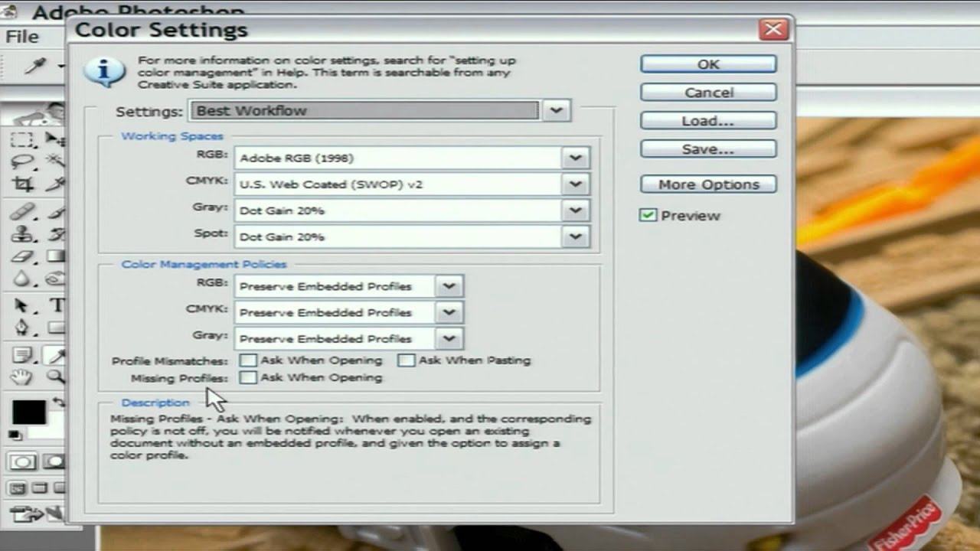Select the Move tool
Image resolution: width=980 pixels, height=551 pixels.
(54, 139)
